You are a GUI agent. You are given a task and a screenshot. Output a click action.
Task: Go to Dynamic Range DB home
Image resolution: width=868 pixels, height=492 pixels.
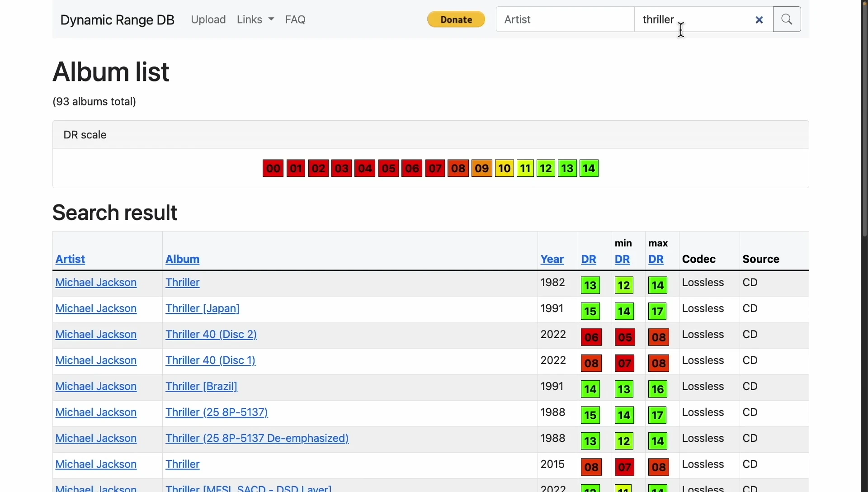[117, 20]
